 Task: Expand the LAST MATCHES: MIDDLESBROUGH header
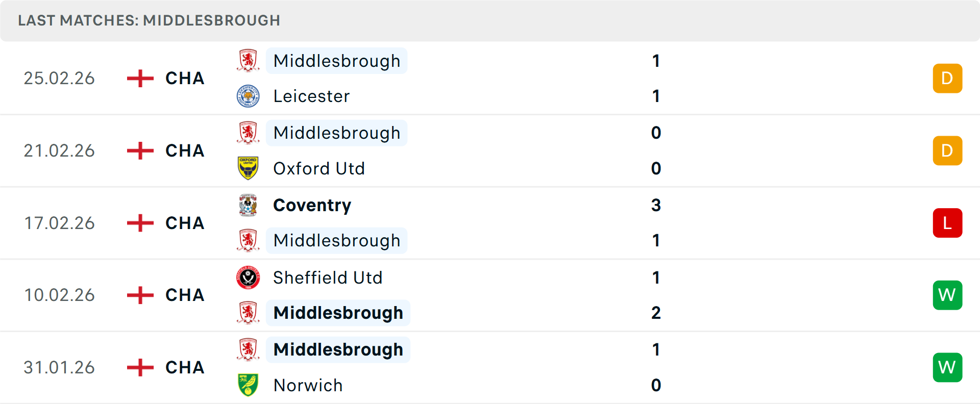tap(148, 20)
